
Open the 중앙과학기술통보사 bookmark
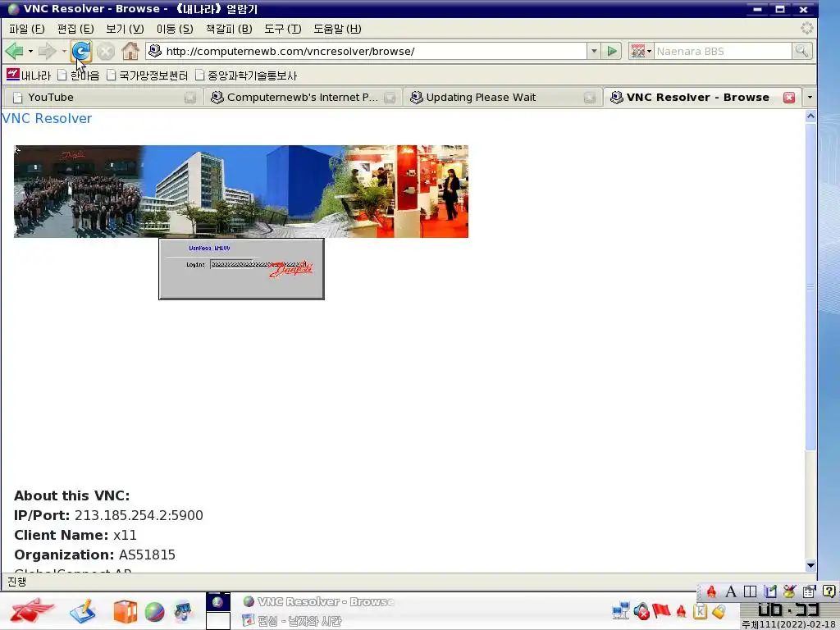[x=246, y=75]
